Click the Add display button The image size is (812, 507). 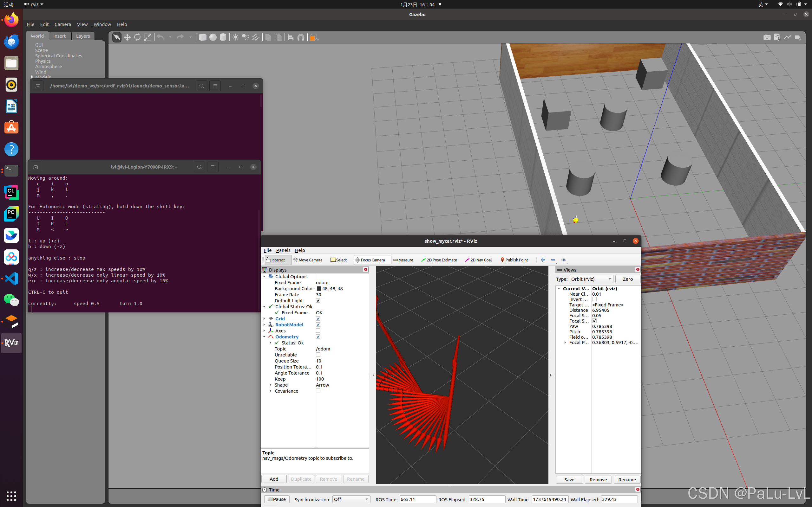click(x=274, y=479)
